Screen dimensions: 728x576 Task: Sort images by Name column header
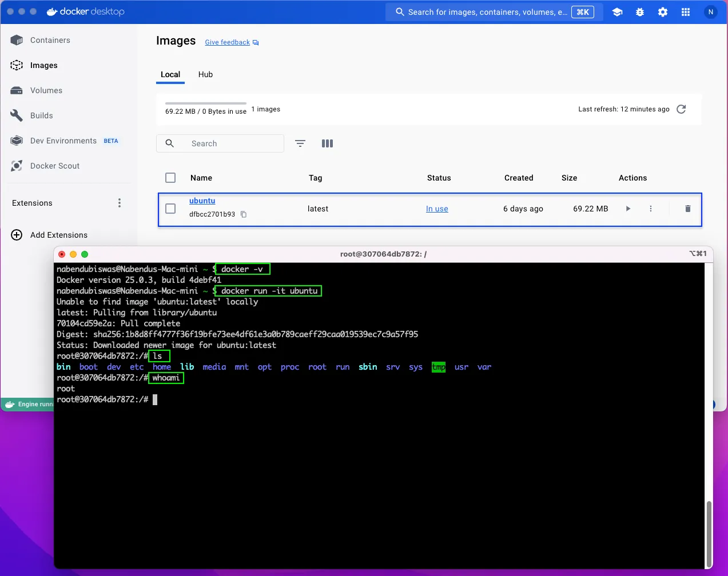(201, 178)
